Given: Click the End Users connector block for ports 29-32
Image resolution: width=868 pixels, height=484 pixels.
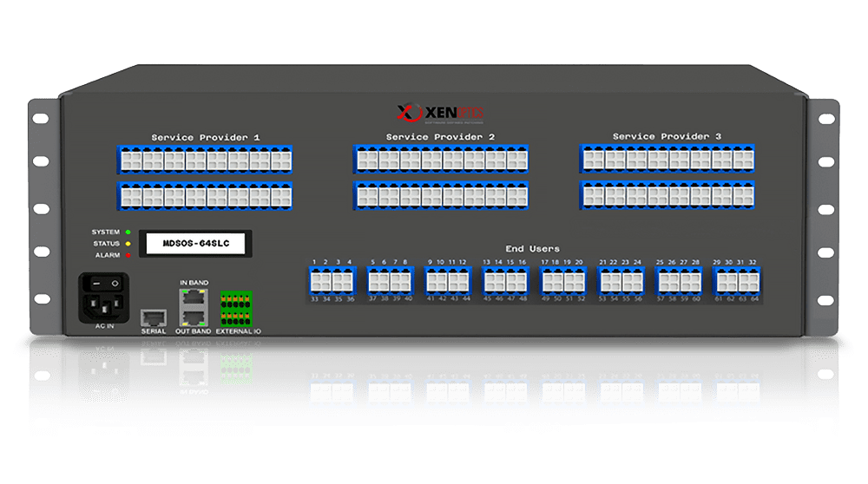Looking at the screenshot, I should coord(737,281).
